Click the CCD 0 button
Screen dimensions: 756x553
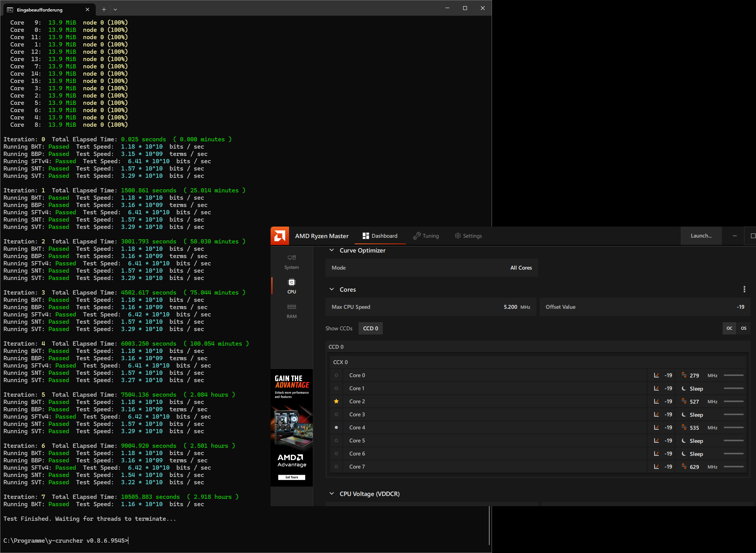[371, 328]
